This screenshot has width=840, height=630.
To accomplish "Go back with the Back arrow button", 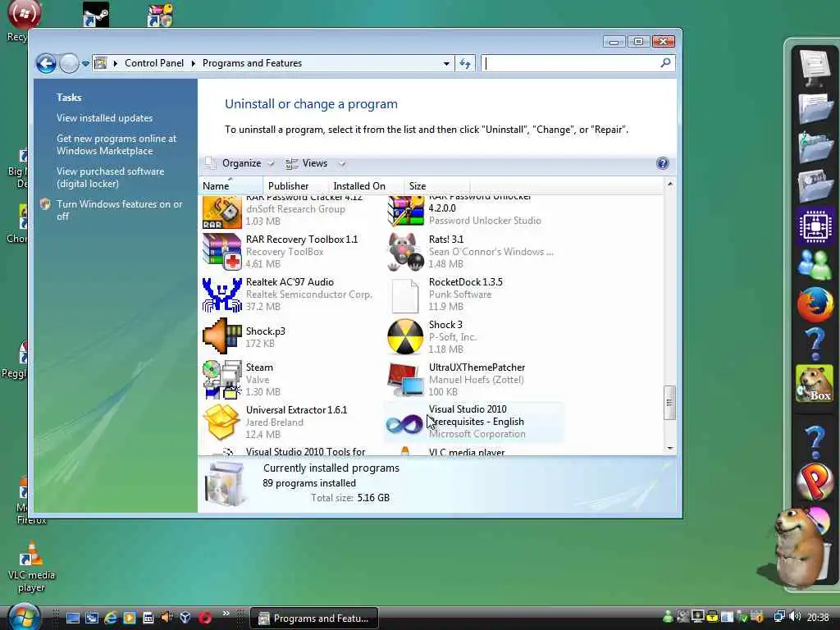I will click(x=46, y=63).
